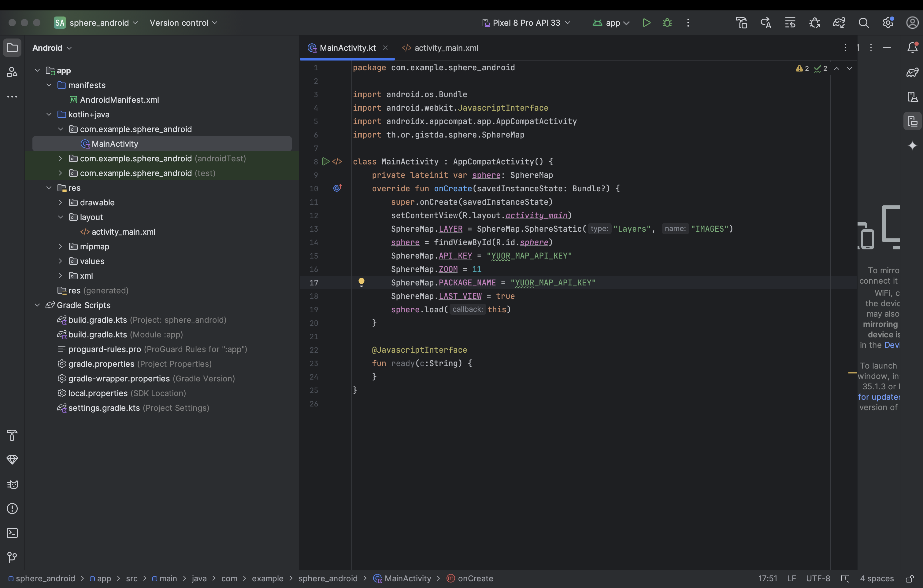The height and width of the screenshot is (588, 923).
Task: Open Search Everywhere magnifier
Action: (x=864, y=23)
